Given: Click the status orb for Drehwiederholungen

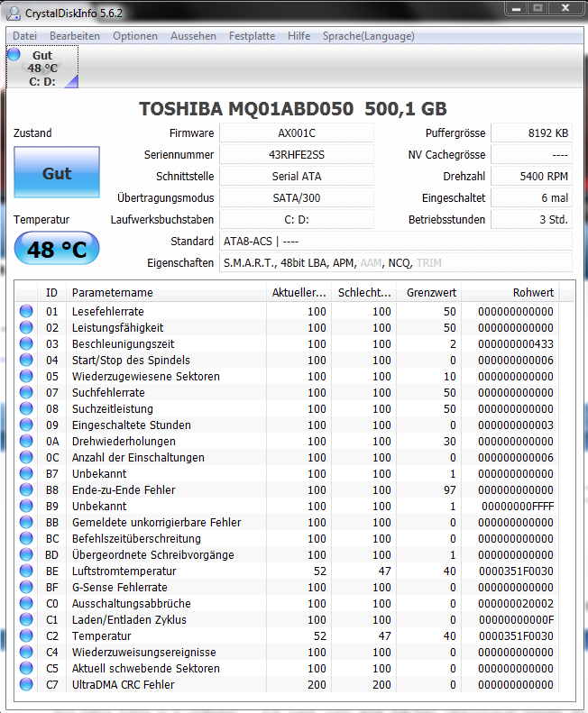Looking at the screenshot, I should point(26,441).
